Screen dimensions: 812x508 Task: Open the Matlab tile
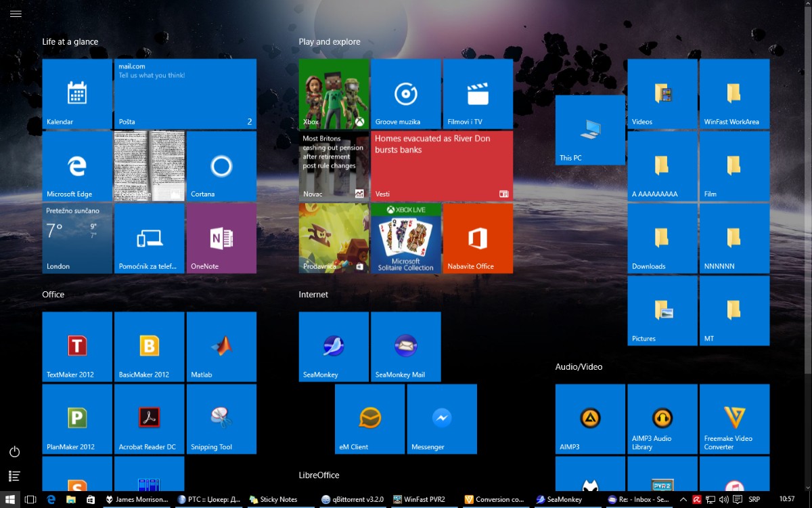click(221, 347)
